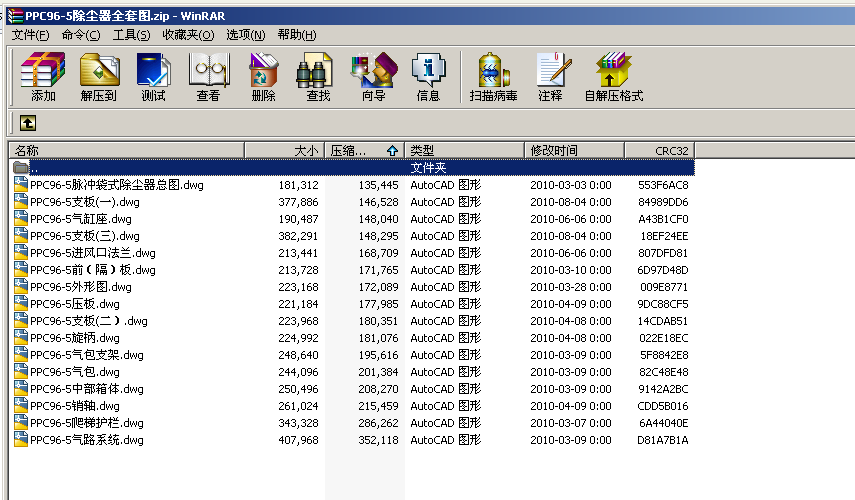Select PPC96-5旋柄.dwg file
The image size is (855, 500).
tap(75, 338)
